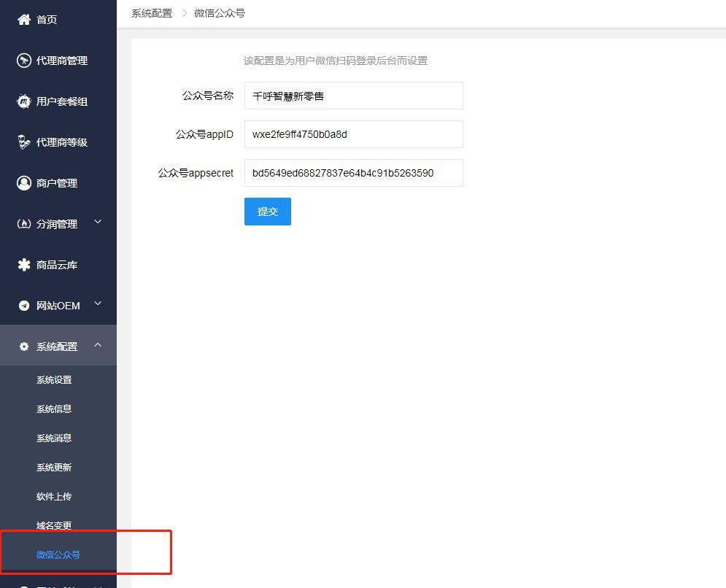Select the 首页 home icon in sidebar
The height and width of the screenshot is (588, 726).
click(24, 20)
